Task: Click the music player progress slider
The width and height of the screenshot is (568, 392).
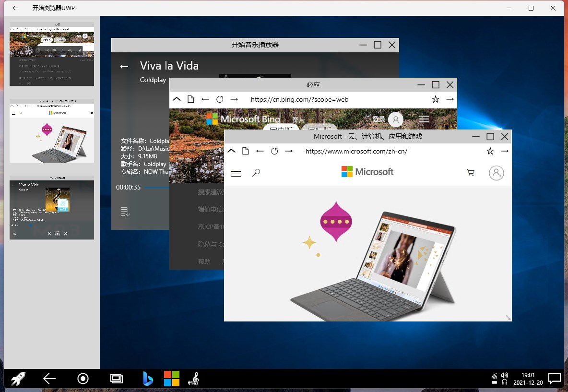Action: (157, 187)
